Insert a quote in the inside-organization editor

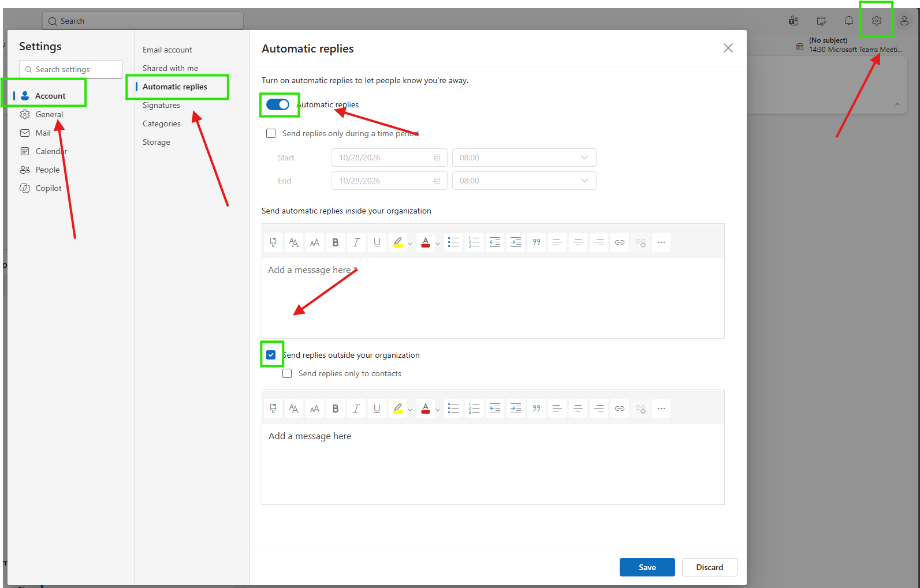tap(537, 242)
